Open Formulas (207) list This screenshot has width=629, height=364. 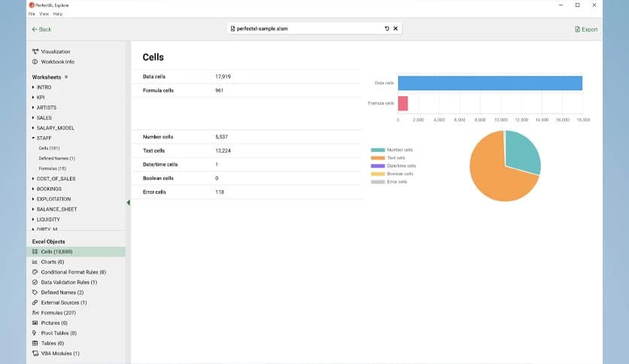pyautogui.click(x=53, y=313)
